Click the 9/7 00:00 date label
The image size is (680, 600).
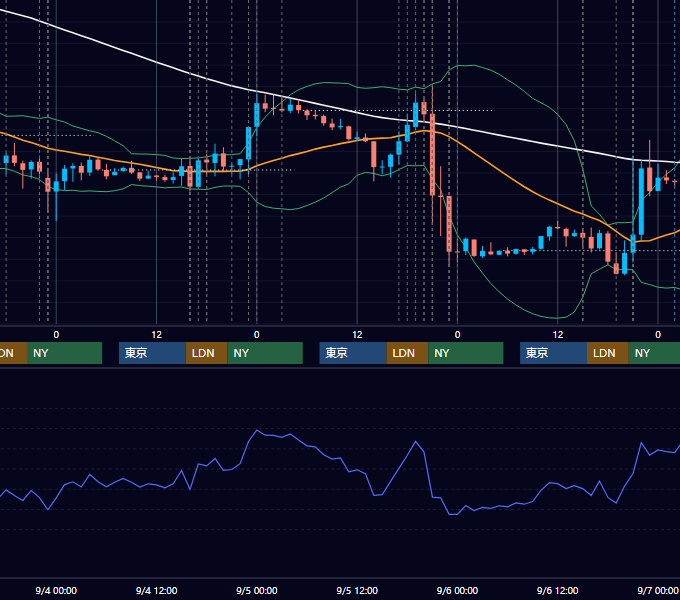click(658, 590)
